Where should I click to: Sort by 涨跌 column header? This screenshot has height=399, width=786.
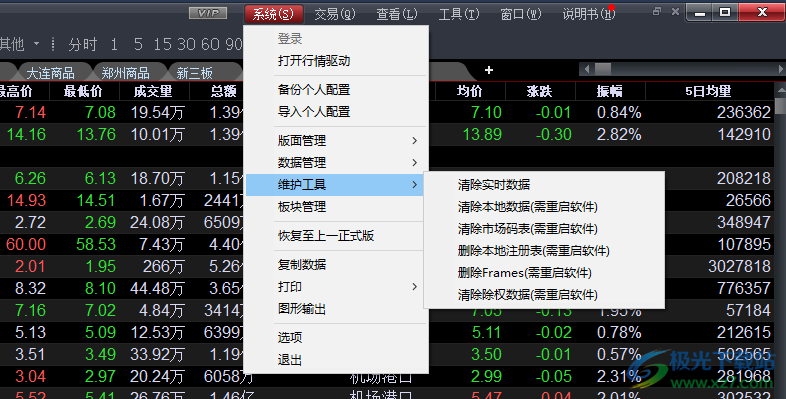[540, 91]
